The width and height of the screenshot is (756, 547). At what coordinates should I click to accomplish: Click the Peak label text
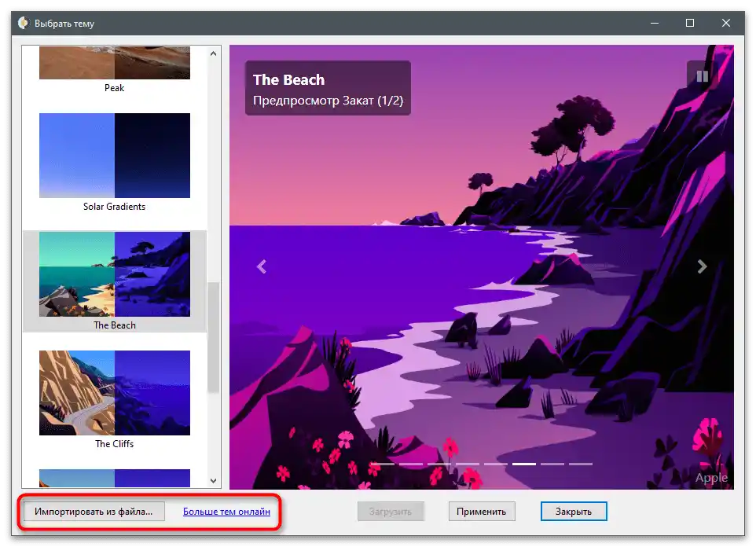(x=114, y=88)
